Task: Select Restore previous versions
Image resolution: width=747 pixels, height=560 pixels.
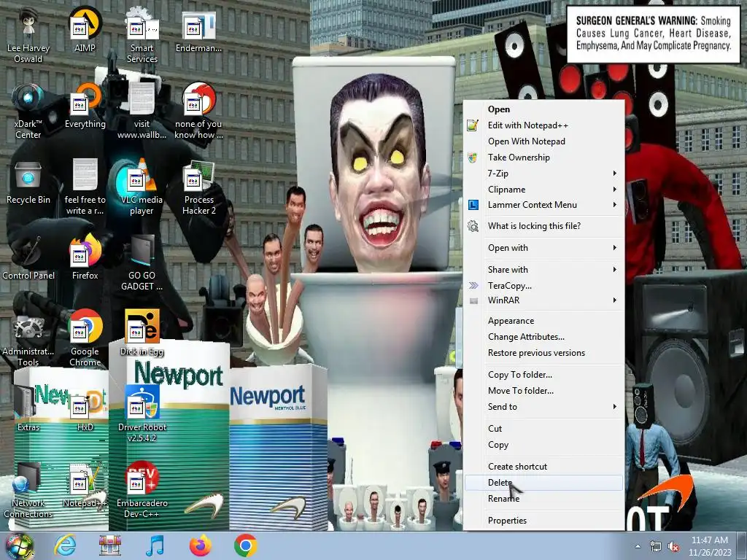Action: point(543,353)
